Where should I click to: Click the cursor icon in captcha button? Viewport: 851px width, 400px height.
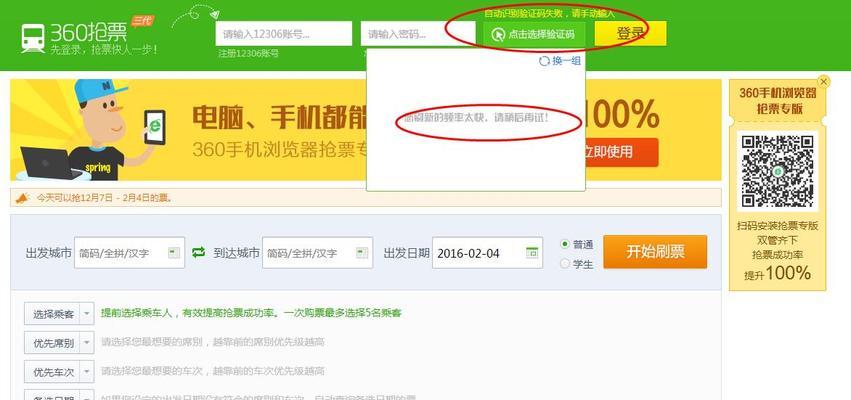pos(498,35)
